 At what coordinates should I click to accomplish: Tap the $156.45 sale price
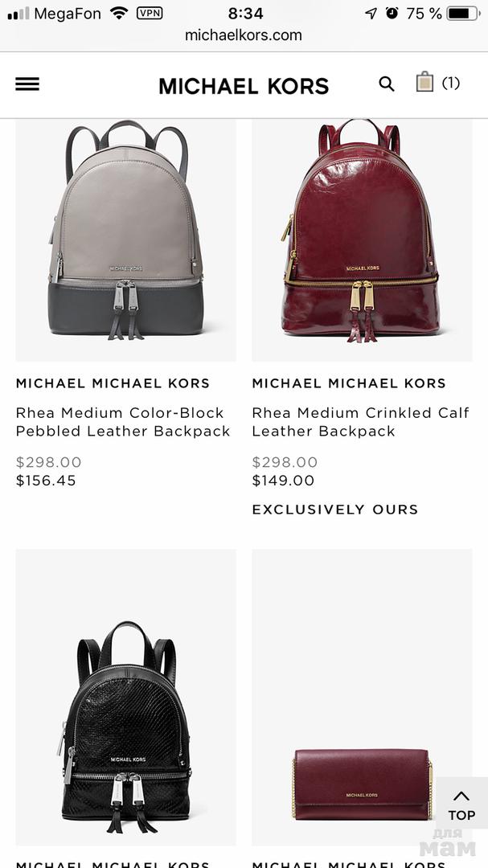pos(46,481)
